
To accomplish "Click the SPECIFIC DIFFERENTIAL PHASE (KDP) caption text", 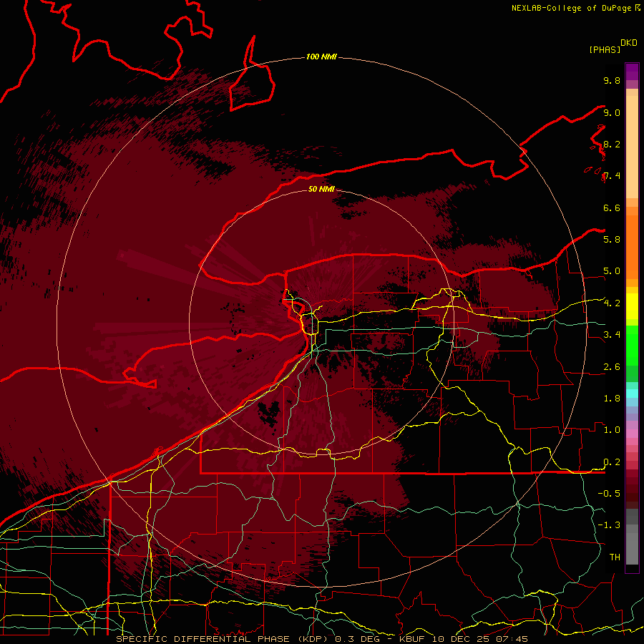I will pos(224,639).
